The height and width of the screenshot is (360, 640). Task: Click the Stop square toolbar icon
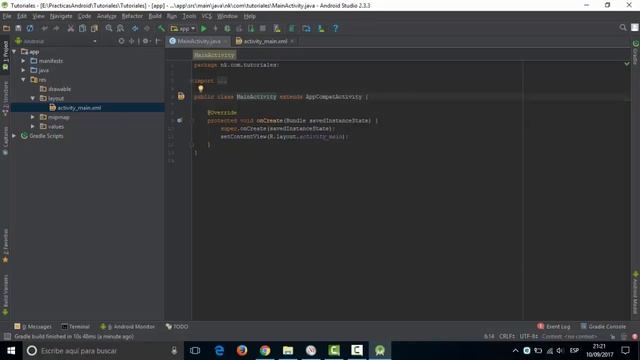(x=263, y=29)
